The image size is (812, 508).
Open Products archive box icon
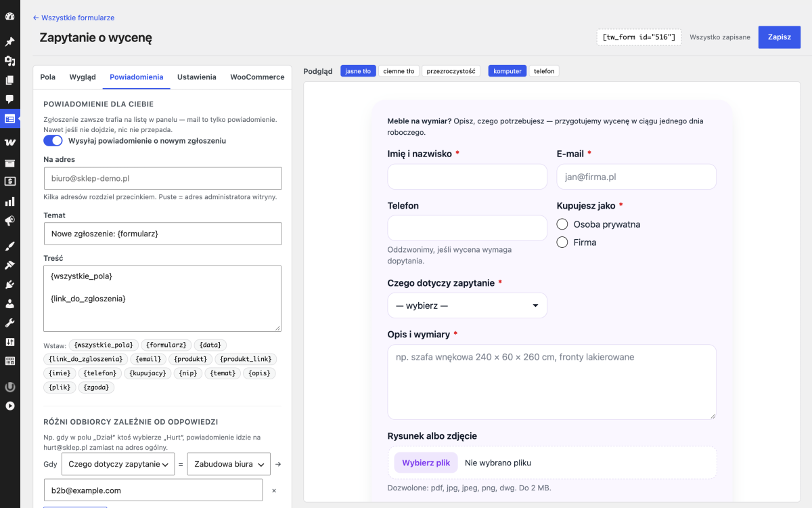(10, 163)
